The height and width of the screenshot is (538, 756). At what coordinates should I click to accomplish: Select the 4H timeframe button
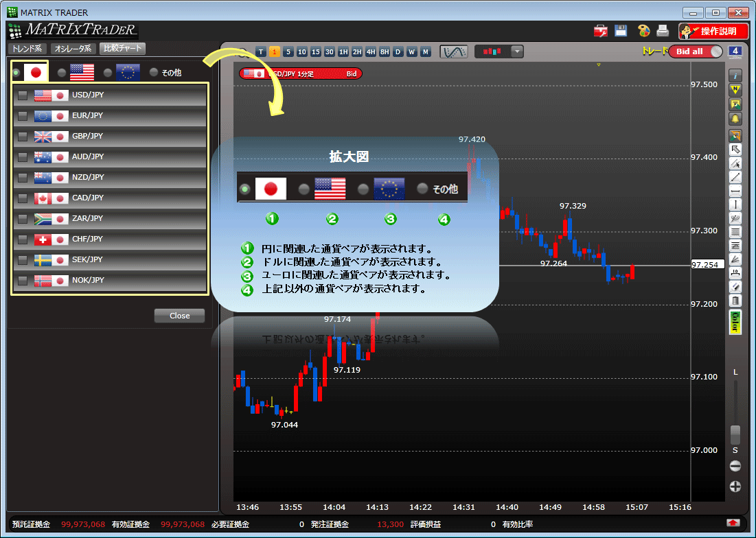[x=371, y=51]
